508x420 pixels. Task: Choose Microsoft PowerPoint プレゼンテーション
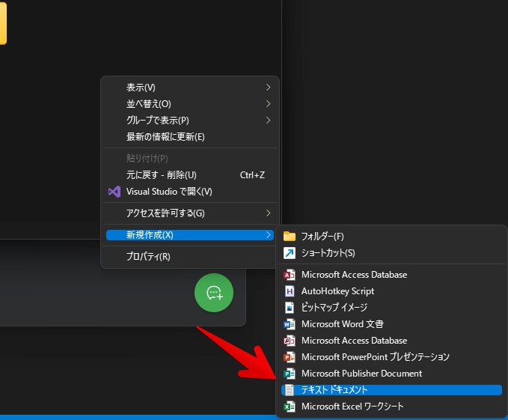(x=391, y=357)
